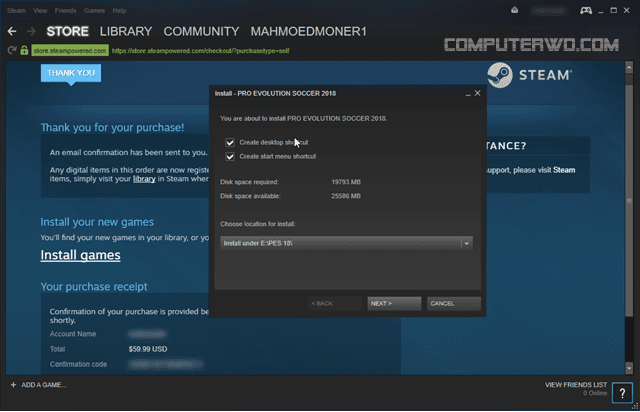This screenshot has height=412, width=640.
Task: Click the page scrollbar down arrow
Action: 629,368
